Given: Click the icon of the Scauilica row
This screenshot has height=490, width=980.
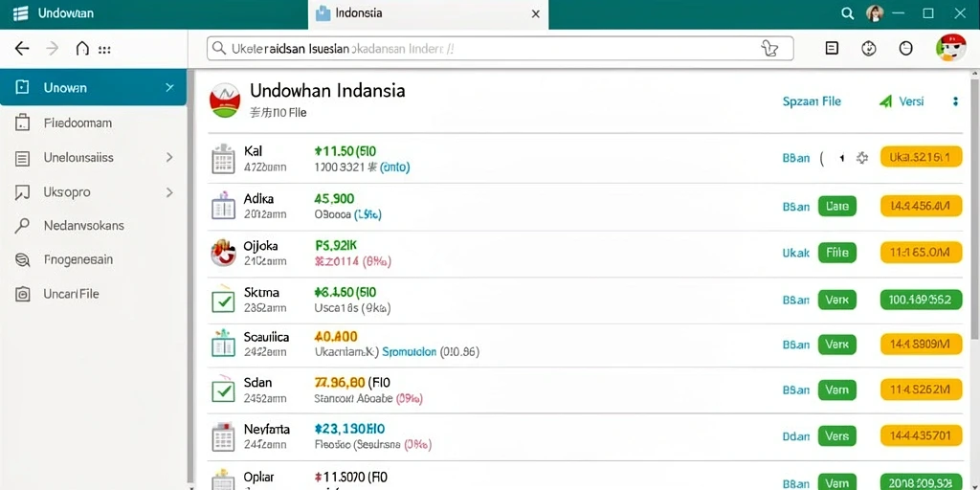Looking at the screenshot, I should click(223, 344).
